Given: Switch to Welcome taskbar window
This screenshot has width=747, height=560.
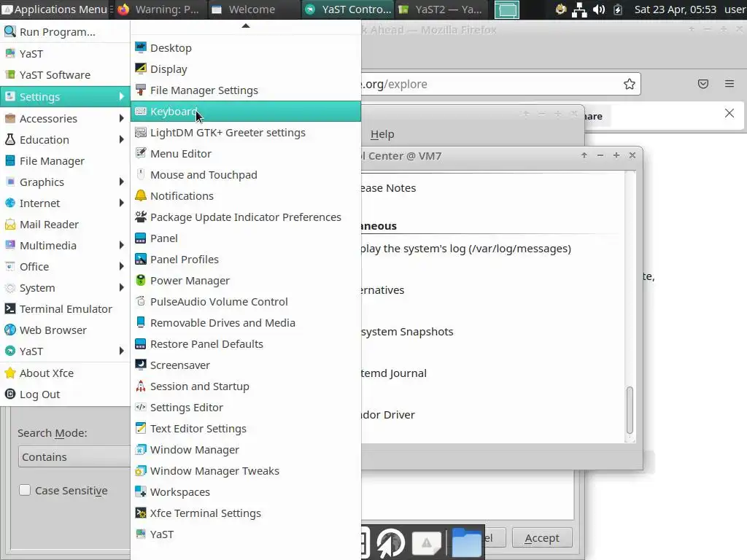Looking at the screenshot, I should pos(253,9).
